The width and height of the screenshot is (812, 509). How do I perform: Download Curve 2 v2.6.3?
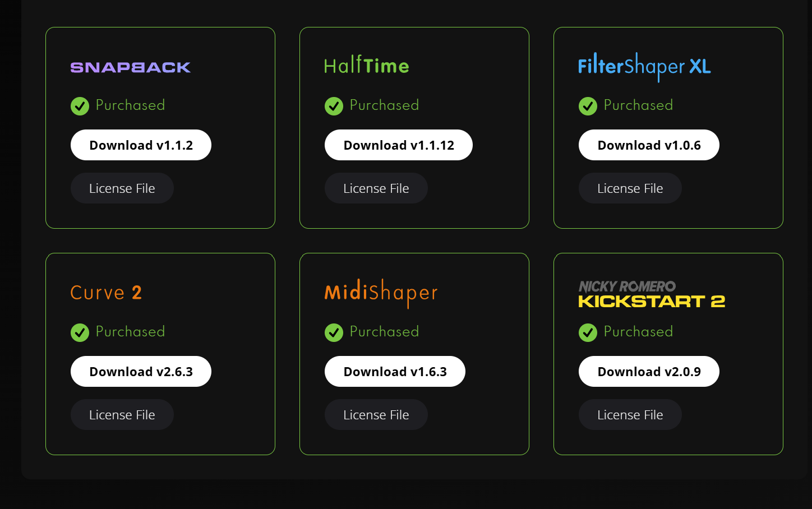(141, 372)
